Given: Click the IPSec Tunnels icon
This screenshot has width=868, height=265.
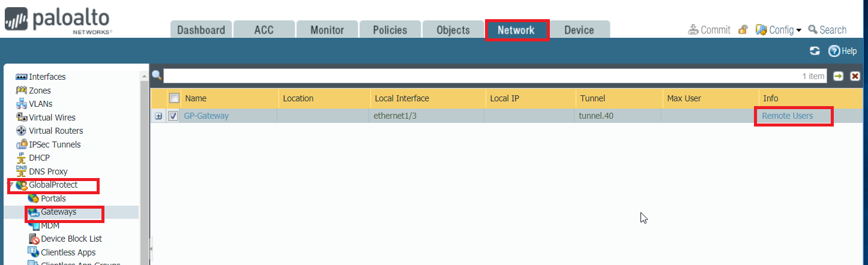Looking at the screenshot, I should point(22,144).
